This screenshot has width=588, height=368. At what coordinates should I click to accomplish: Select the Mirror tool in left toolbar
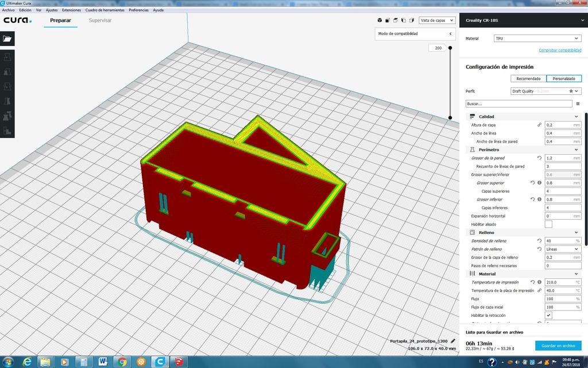7,101
